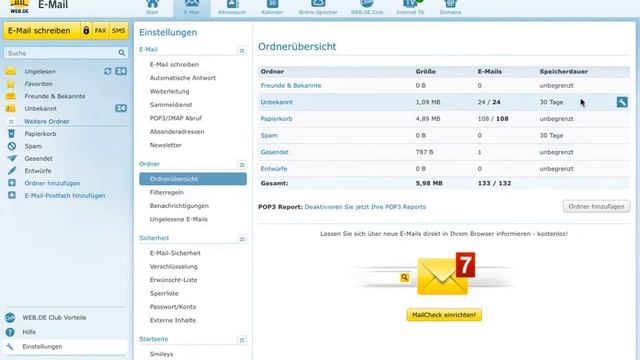Open Weiterleitung settings
This screenshot has width=640, height=360.
[169, 91]
